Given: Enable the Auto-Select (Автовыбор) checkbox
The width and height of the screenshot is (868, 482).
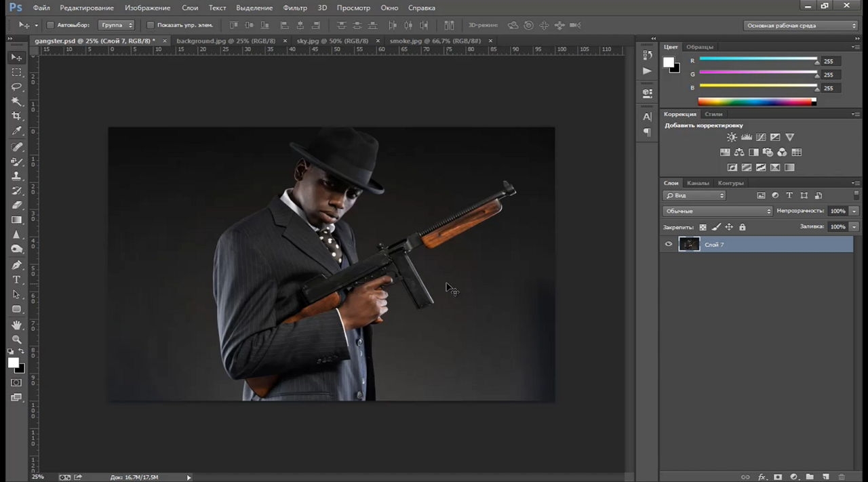Looking at the screenshot, I should coord(50,25).
